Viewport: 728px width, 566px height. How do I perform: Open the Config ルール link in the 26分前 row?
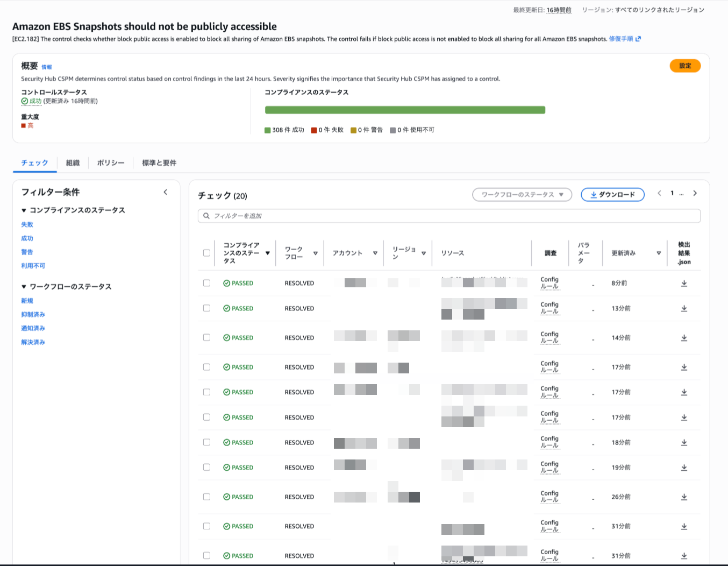549,497
